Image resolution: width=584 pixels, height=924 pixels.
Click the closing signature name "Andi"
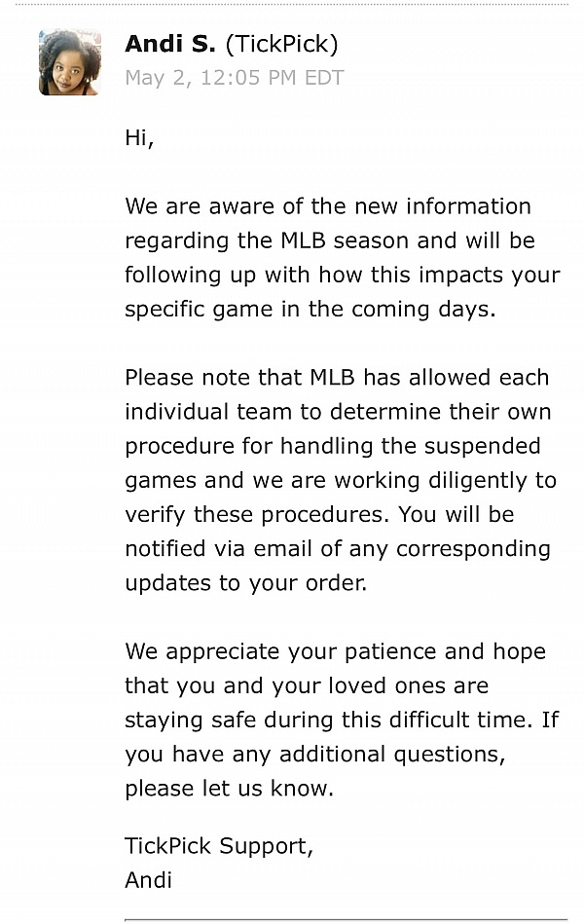pos(148,880)
